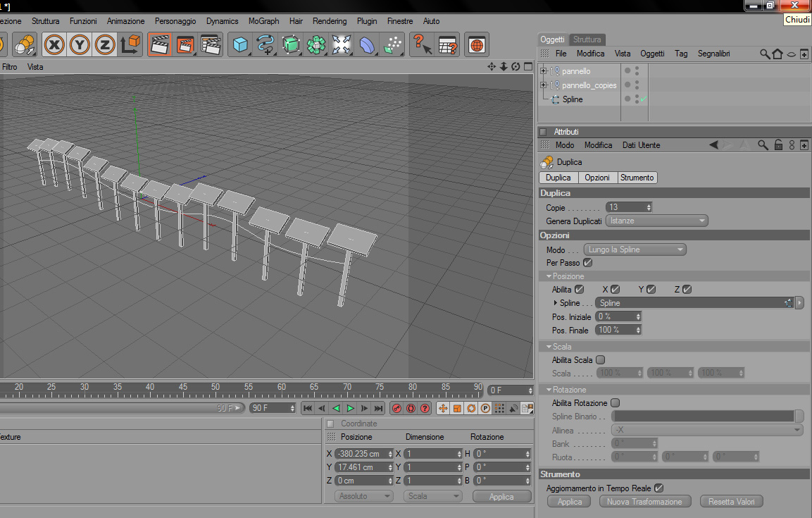Toggle parameter (P) keyframe recording
812x518 pixels.
[x=485, y=408]
